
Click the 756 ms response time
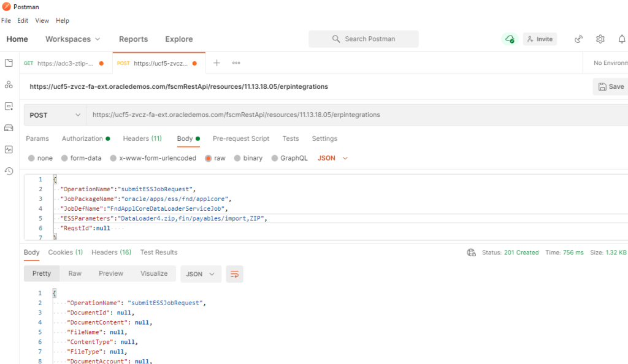[x=573, y=252]
